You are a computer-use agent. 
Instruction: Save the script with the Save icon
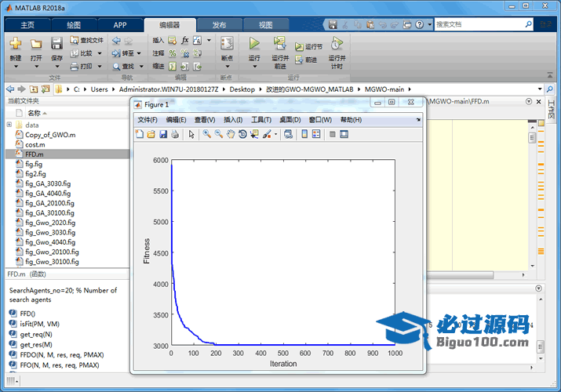click(x=56, y=44)
